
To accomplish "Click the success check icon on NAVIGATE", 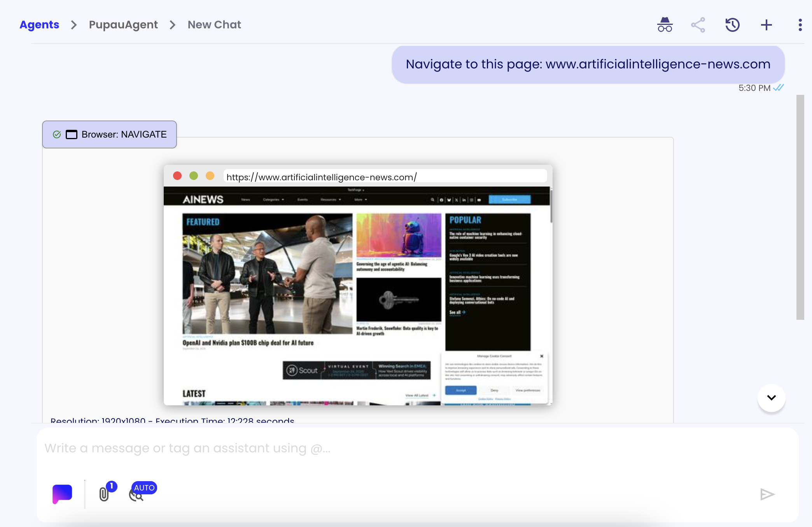I will (57, 134).
